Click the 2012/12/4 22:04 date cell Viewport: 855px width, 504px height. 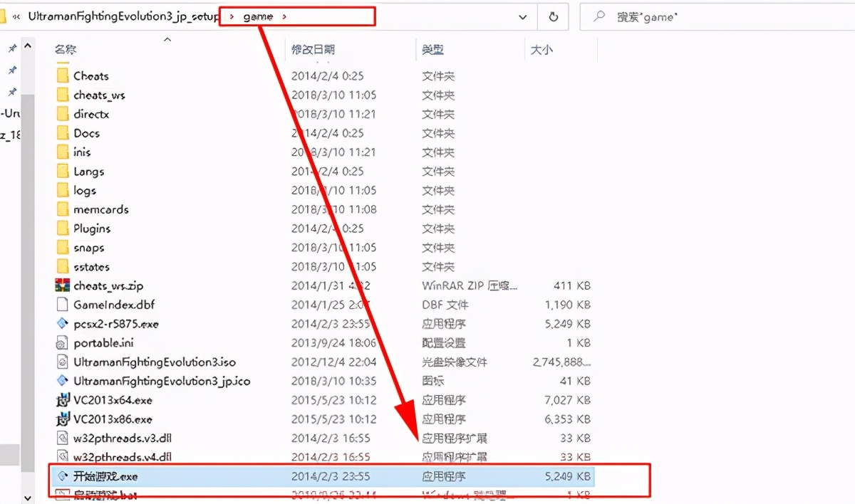pyautogui.click(x=334, y=362)
